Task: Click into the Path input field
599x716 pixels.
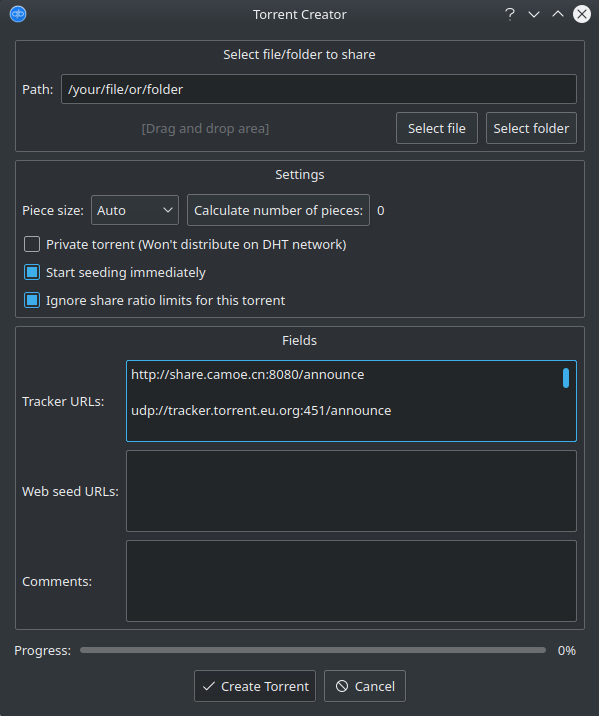Action: pos(319,89)
